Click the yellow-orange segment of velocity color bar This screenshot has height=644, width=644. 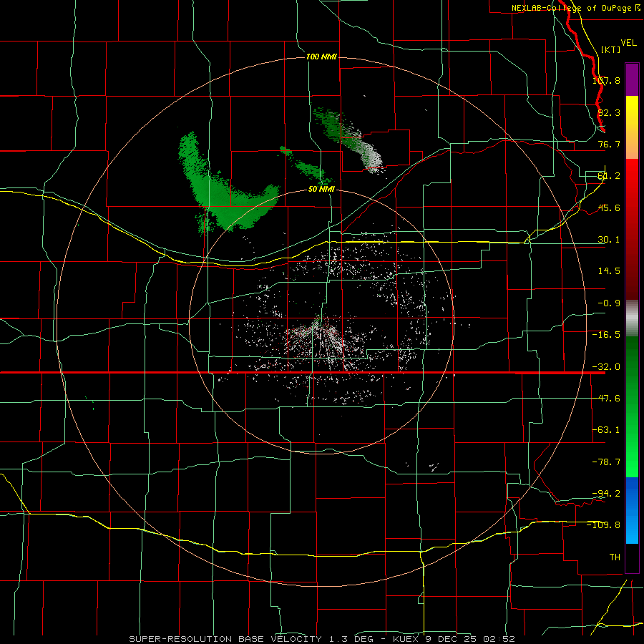(632, 127)
